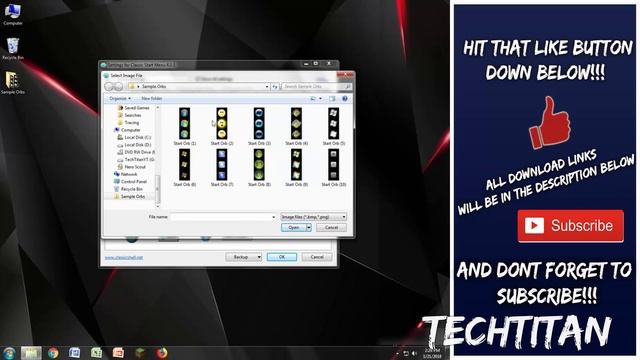Open the Recycle Bin desktop icon

[13, 49]
